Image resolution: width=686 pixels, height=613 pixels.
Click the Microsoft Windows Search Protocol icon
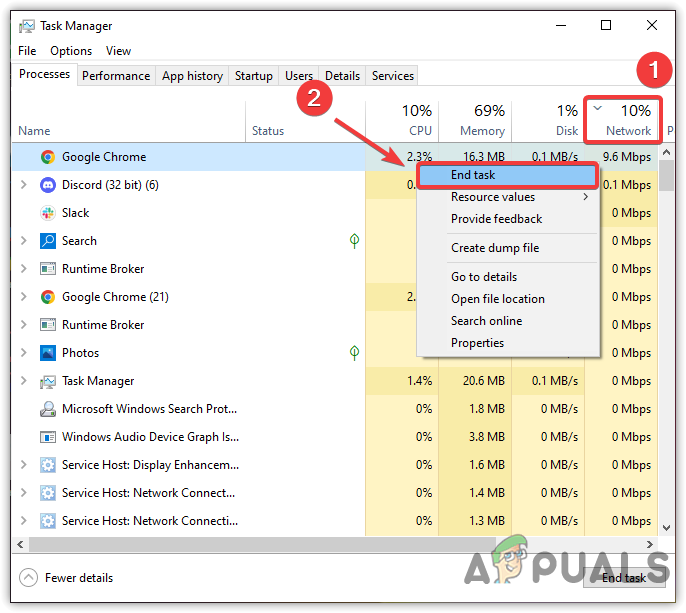(48, 409)
